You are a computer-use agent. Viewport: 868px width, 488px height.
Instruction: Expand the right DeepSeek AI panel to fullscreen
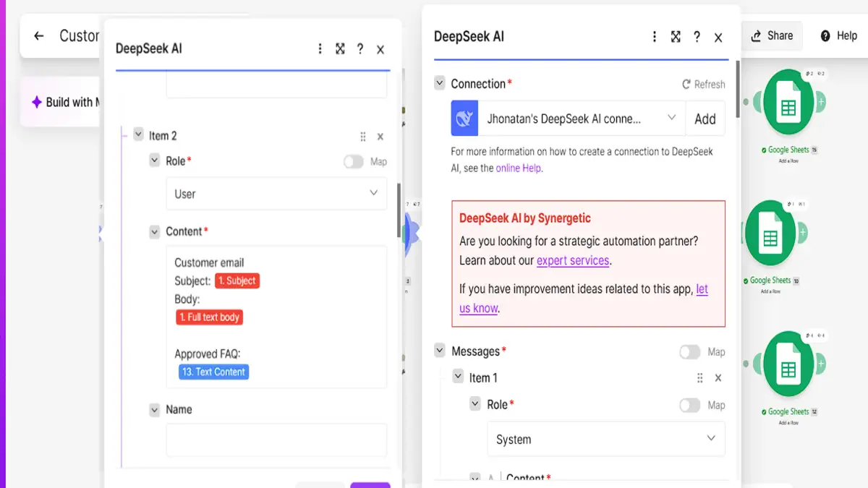pyautogui.click(x=676, y=36)
